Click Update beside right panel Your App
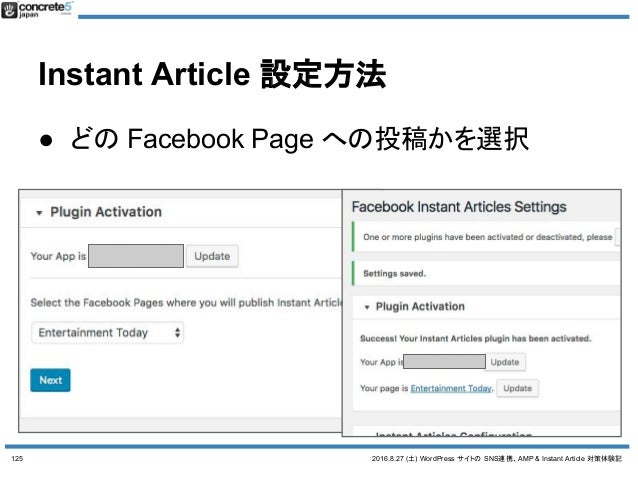Screen dimensions: 638x479 tap(505, 362)
